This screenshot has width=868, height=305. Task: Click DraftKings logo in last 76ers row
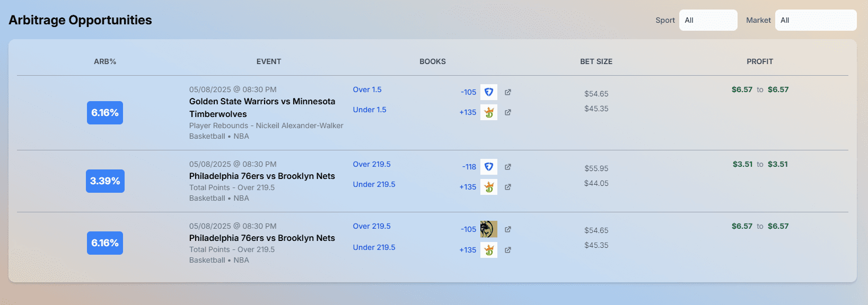click(489, 250)
